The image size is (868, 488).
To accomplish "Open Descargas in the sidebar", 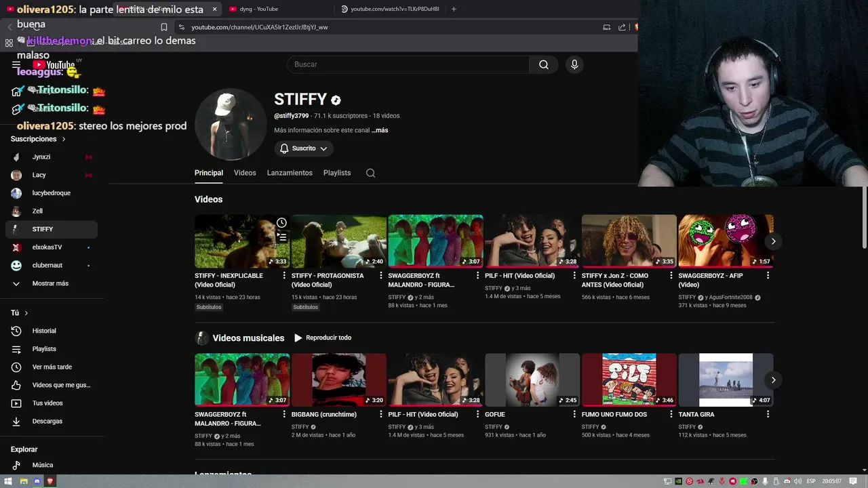I will pyautogui.click(x=52, y=422).
